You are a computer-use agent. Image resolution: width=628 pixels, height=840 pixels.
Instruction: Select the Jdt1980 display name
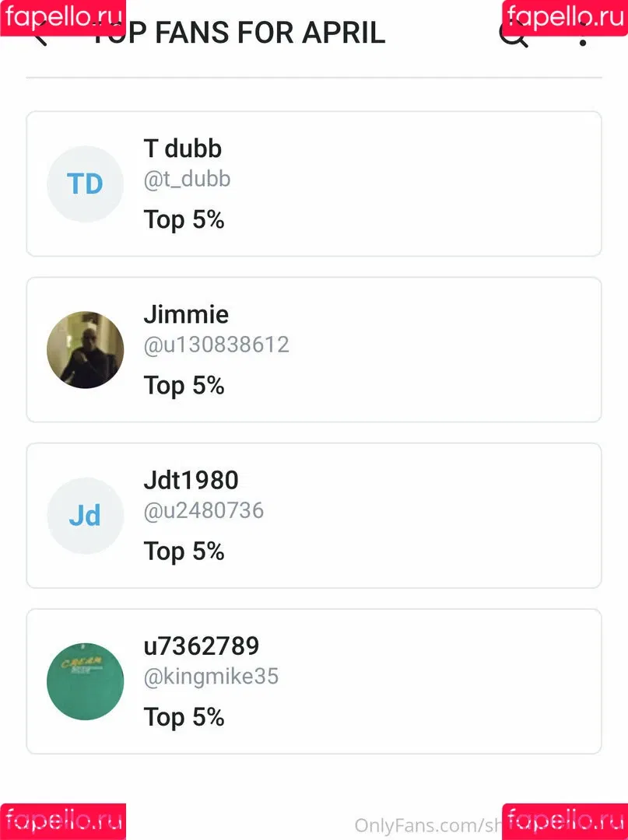point(191,480)
